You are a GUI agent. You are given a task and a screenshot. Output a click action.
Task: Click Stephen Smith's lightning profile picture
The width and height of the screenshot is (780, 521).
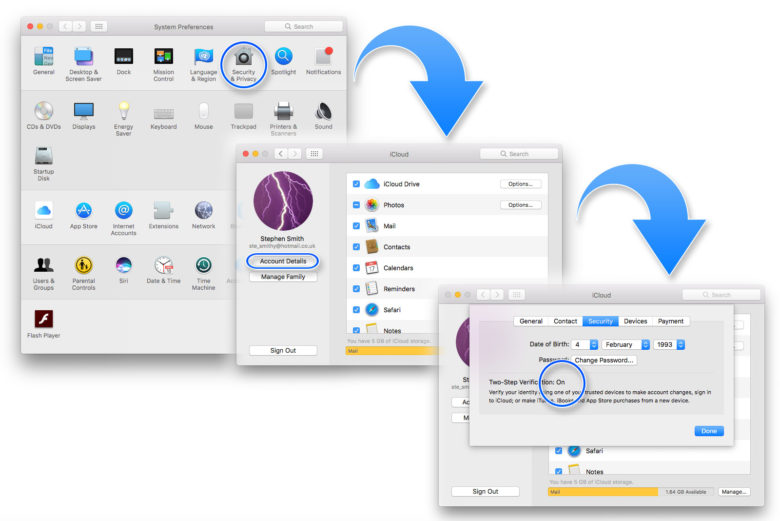283,201
